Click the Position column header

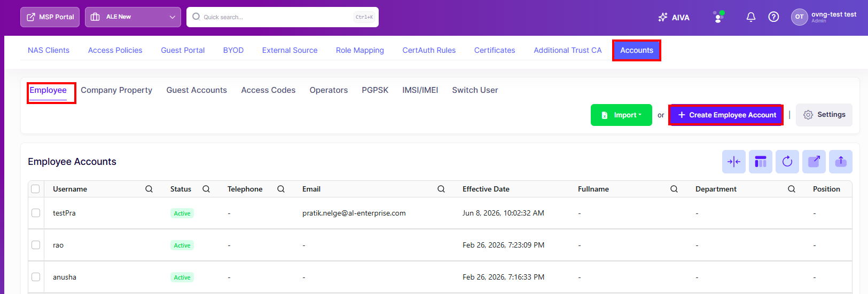826,189
